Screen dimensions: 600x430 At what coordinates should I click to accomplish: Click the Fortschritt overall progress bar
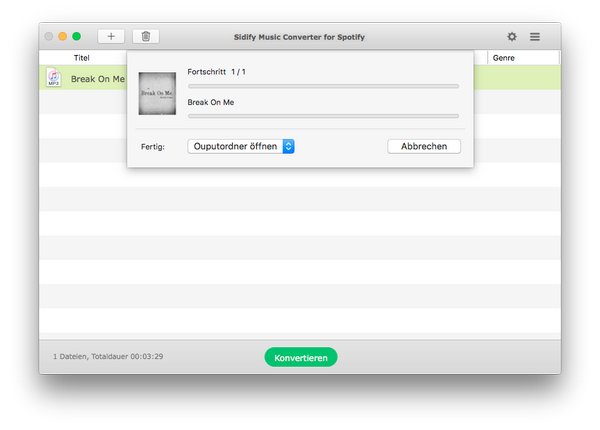coord(323,86)
